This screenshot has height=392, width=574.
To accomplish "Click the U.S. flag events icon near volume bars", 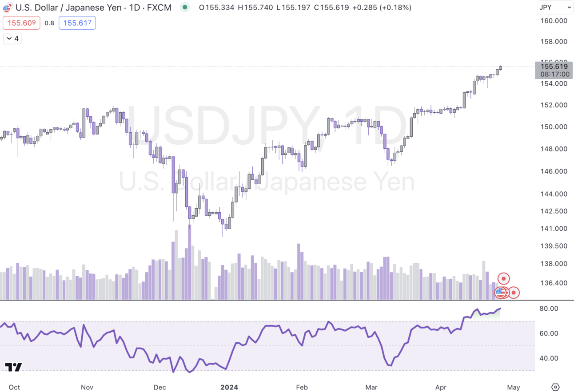I will 500,293.
